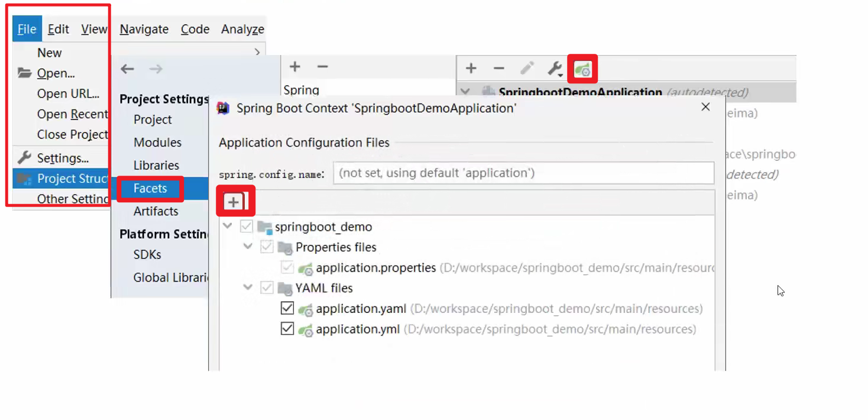
Task: Remove context with the minus above SpringbootDemoApplication
Action: (x=498, y=69)
